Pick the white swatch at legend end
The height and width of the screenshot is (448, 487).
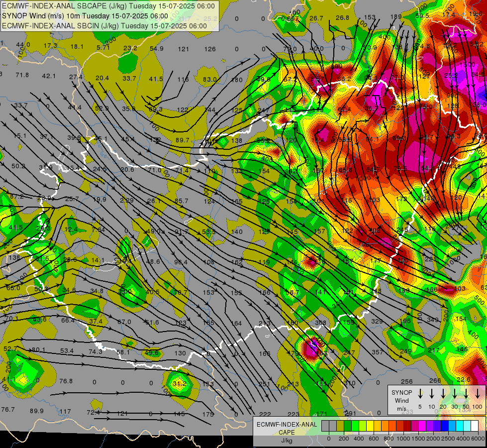point(475,426)
